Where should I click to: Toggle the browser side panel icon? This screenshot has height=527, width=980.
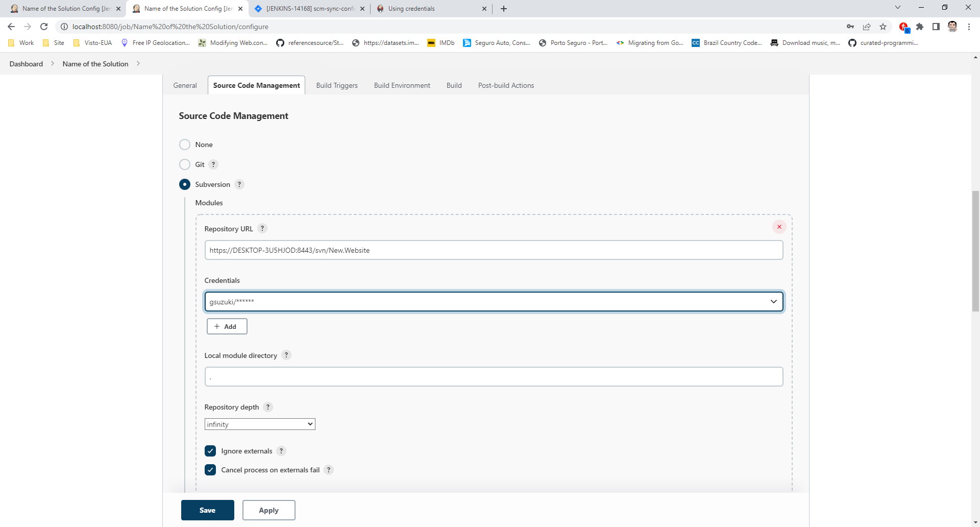[936, 27]
